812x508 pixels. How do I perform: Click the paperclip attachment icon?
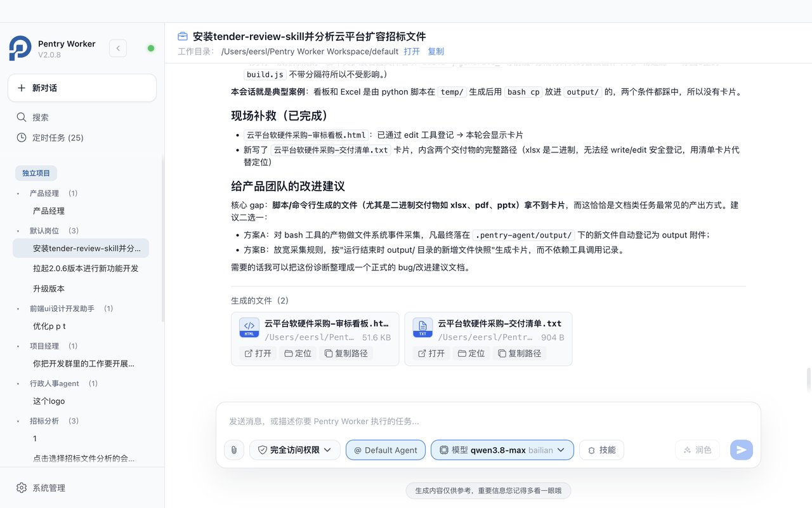pyautogui.click(x=234, y=450)
